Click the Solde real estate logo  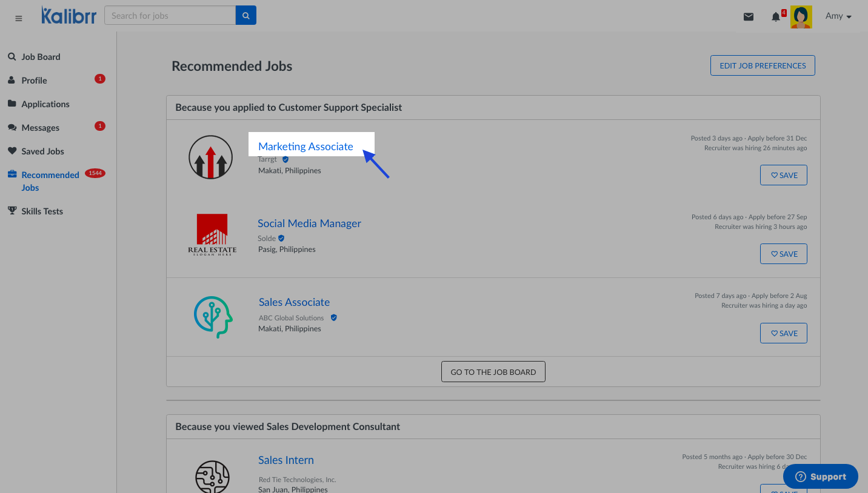coord(212,234)
